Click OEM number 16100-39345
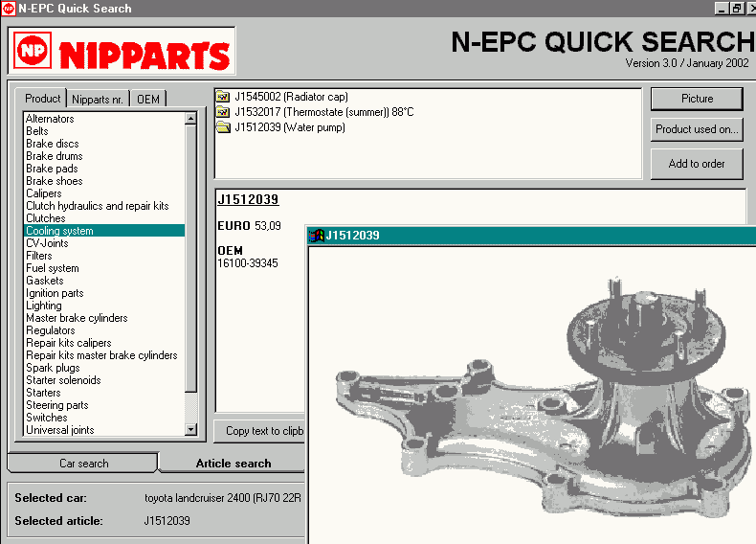756x544 pixels. (x=248, y=263)
